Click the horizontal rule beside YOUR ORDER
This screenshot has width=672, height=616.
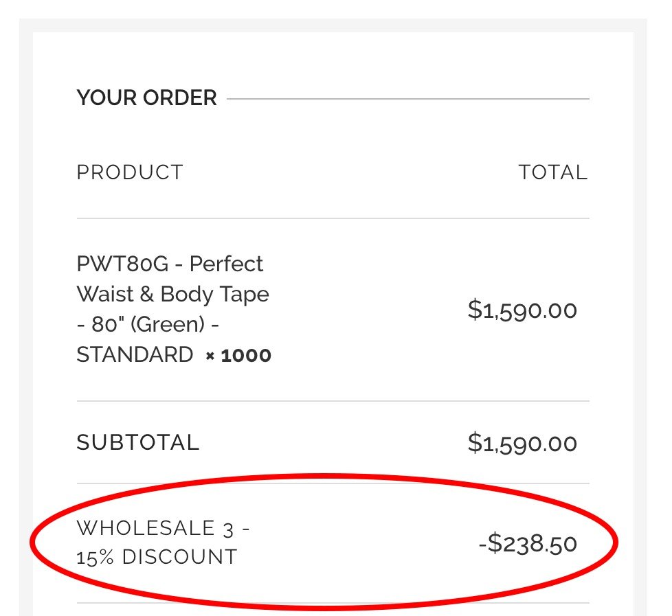407,99
